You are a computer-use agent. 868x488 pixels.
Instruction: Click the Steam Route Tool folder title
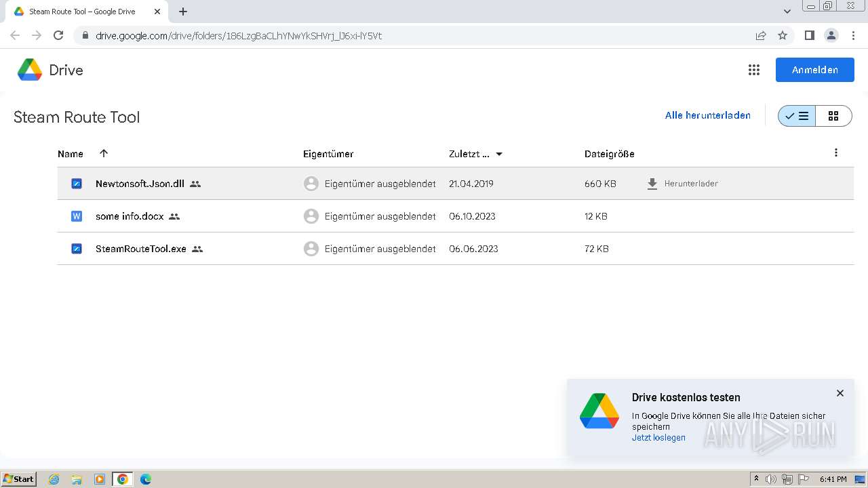77,117
